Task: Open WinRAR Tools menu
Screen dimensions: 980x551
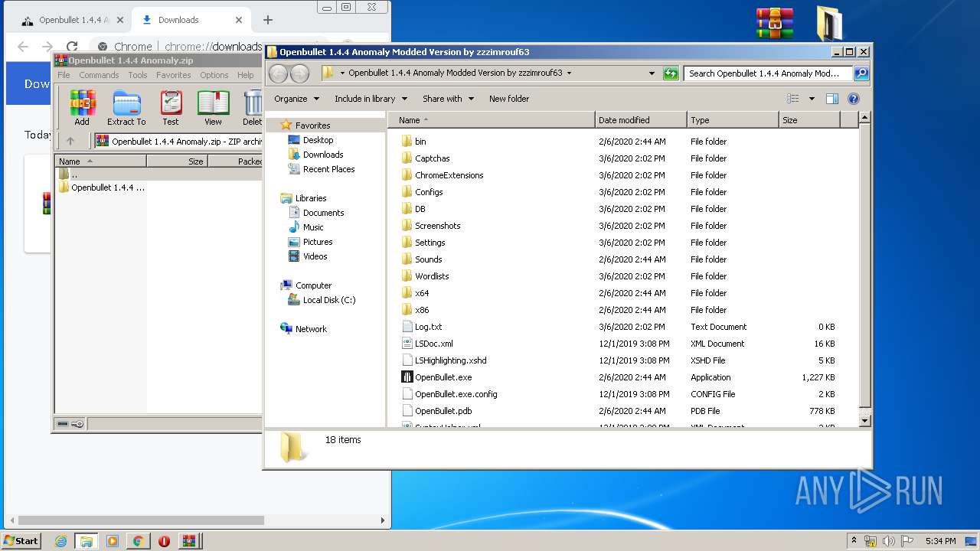Action: tap(138, 75)
